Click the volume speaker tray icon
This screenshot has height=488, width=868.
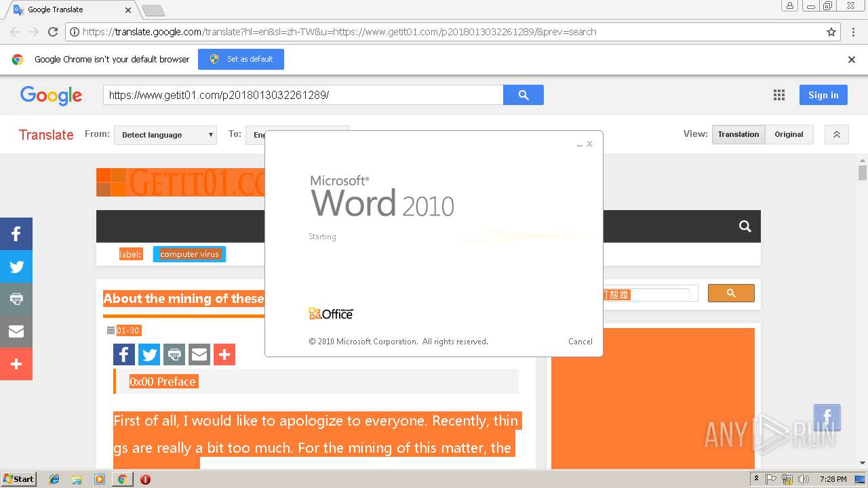[x=804, y=479]
